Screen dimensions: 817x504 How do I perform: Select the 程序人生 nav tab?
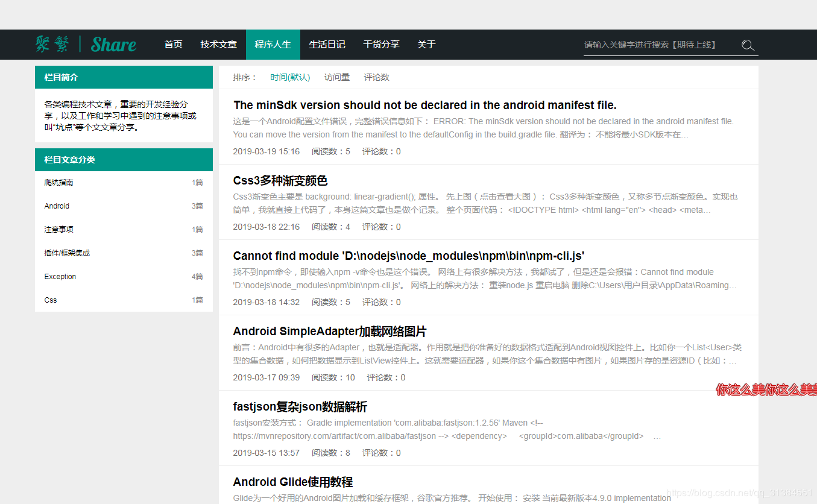pos(273,45)
